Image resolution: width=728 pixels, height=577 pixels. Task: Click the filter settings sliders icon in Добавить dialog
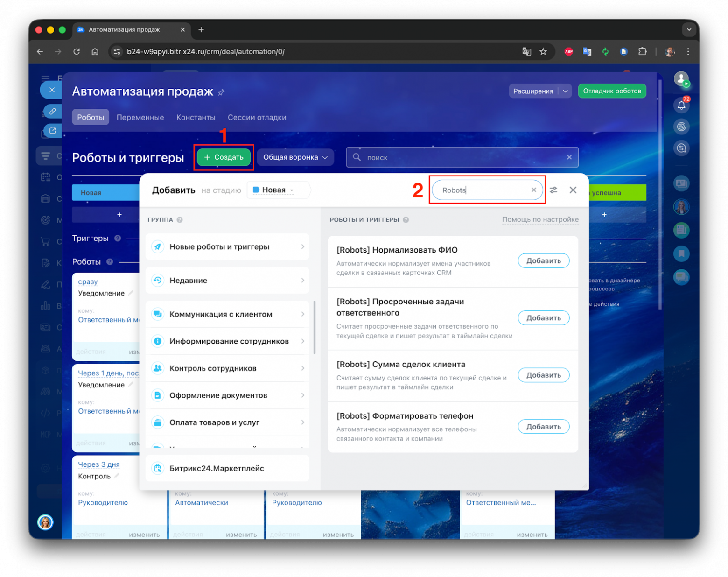coord(553,190)
